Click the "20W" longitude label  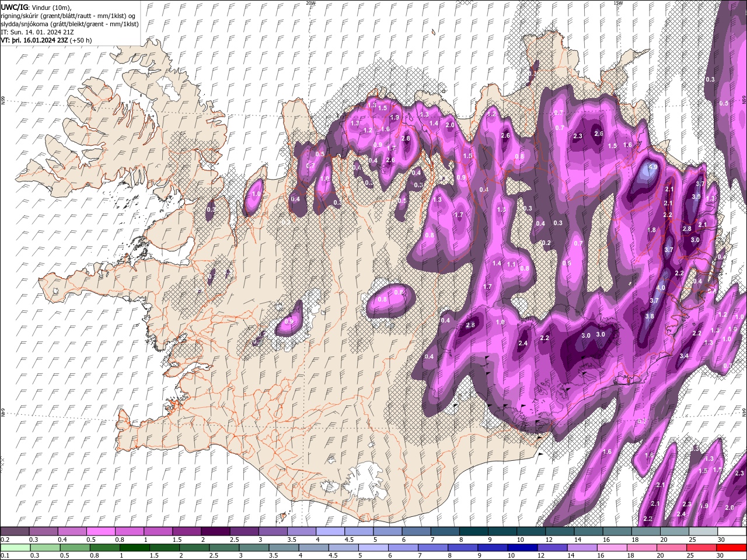(310, 3)
